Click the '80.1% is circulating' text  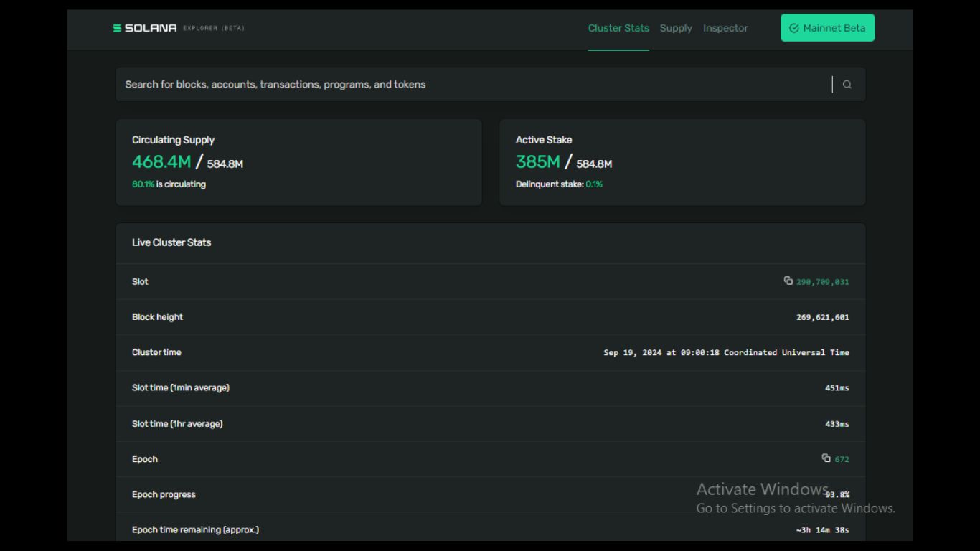169,184
